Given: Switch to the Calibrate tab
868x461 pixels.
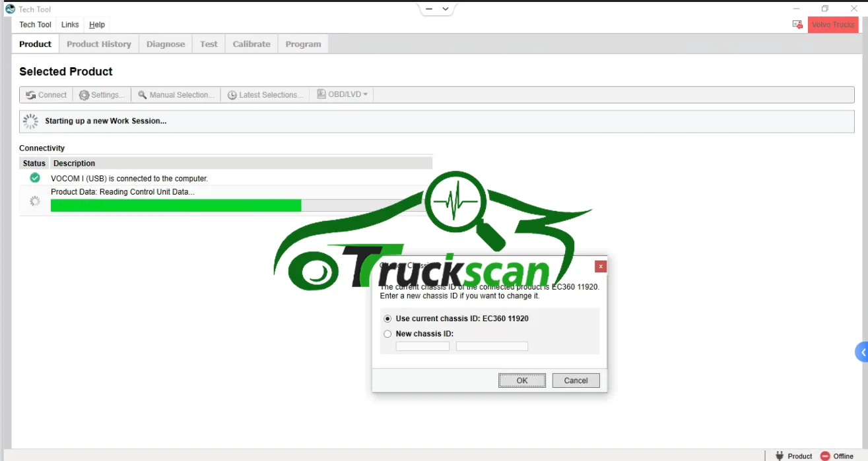Looking at the screenshot, I should 251,44.
